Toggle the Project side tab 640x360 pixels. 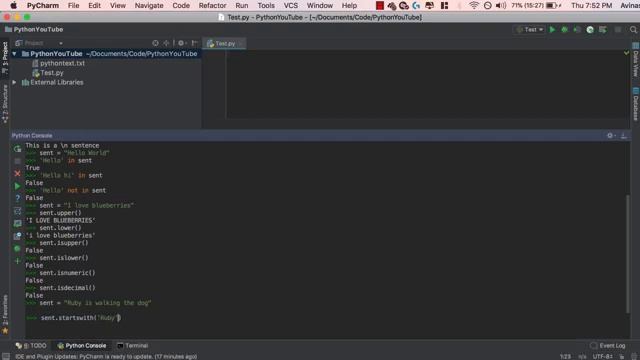pos(5,58)
